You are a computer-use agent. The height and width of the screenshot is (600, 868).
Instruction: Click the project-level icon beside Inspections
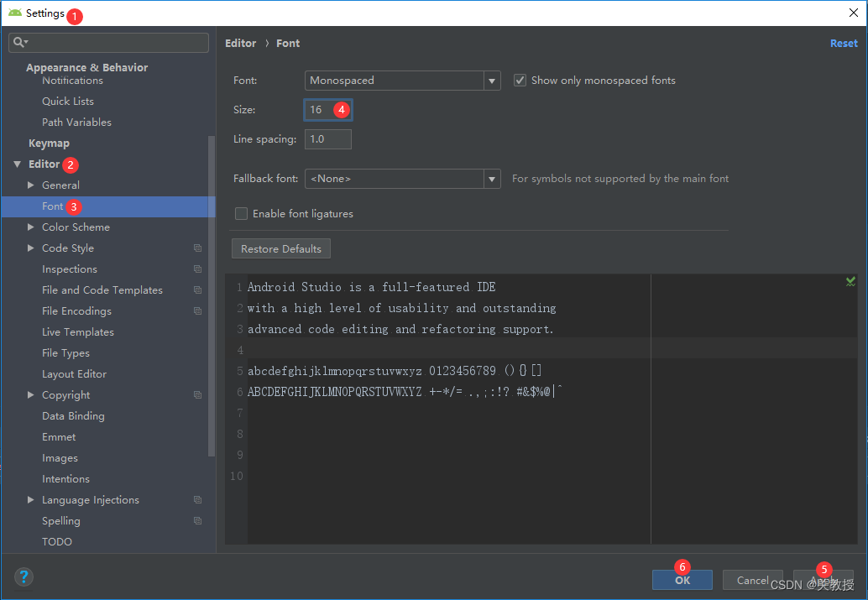[197, 269]
